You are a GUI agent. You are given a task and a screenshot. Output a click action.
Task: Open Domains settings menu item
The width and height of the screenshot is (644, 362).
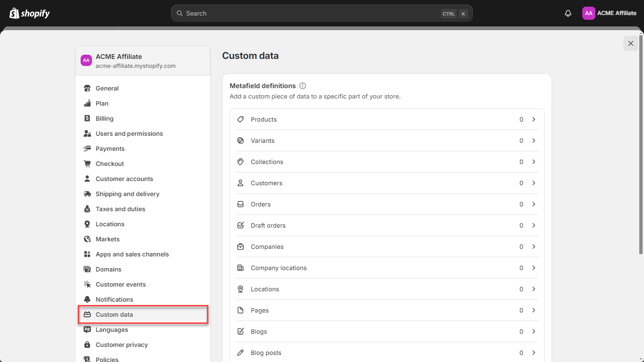click(143, 269)
